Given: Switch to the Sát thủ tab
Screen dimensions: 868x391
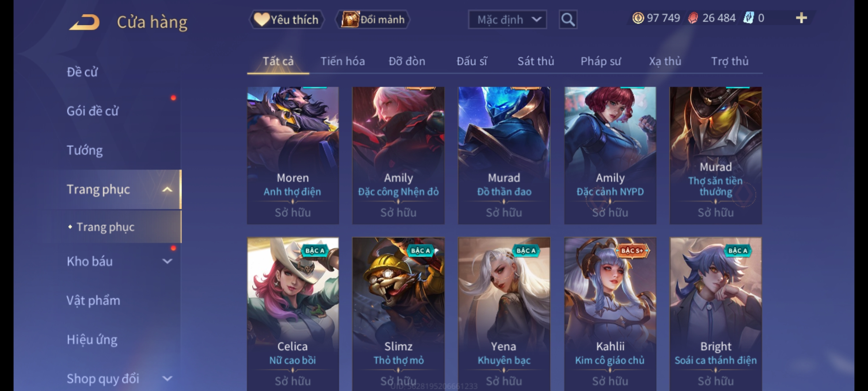Looking at the screenshot, I should [536, 61].
